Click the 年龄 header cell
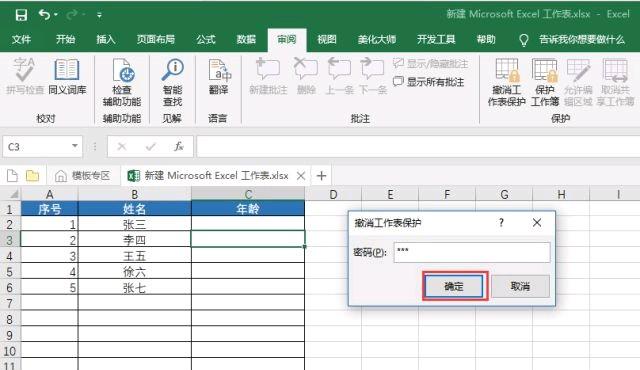Viewport: 640px width, 370px height. click(x=248, y=209)
